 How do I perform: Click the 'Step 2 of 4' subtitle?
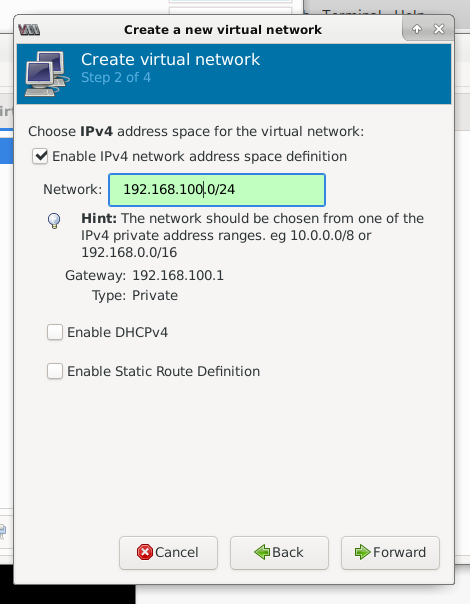pos(116,77)
